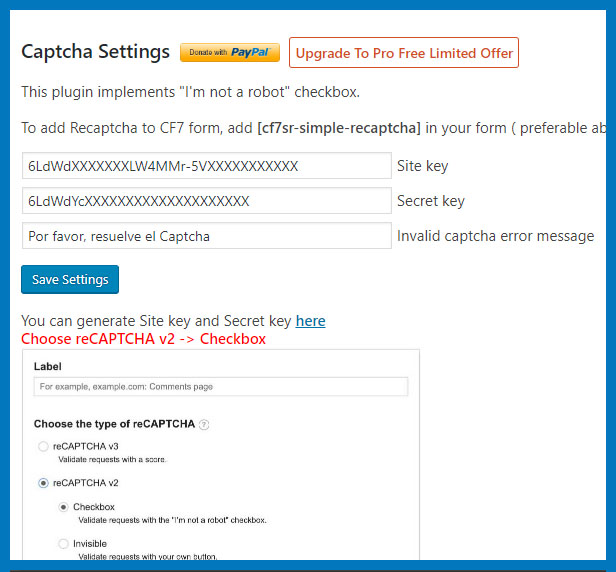Viewport: 616px width, 572px height.
Task: Choose the Invisible radio option
Action: (63, 544)
